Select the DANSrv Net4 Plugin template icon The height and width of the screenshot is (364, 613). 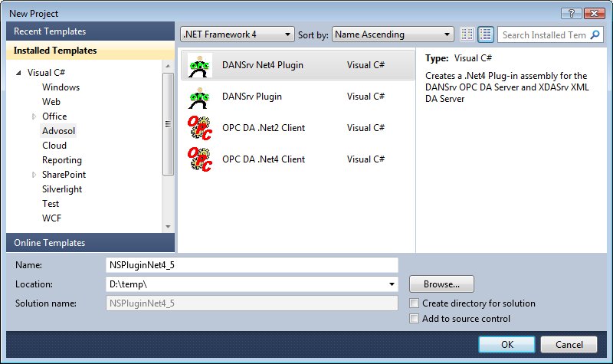[199, 66]
